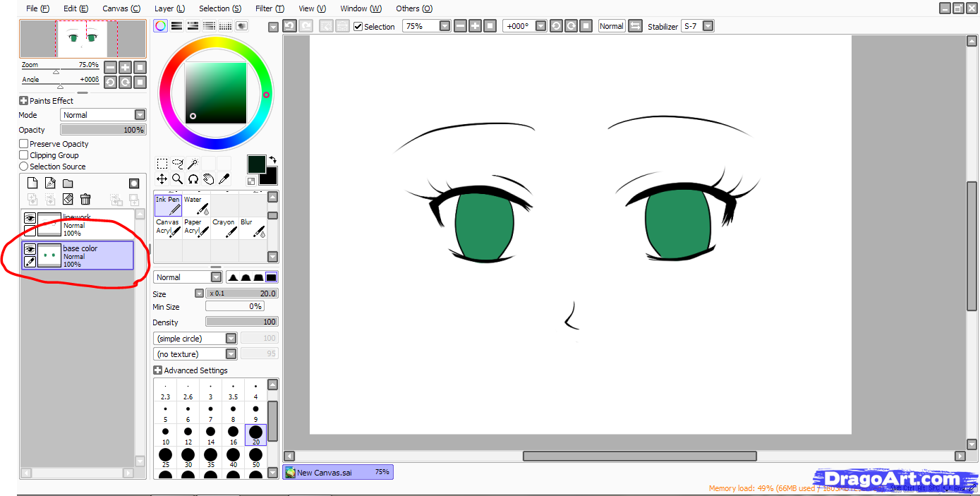
Task: Choose the Canvas Acryl brush
Action: 168,228
